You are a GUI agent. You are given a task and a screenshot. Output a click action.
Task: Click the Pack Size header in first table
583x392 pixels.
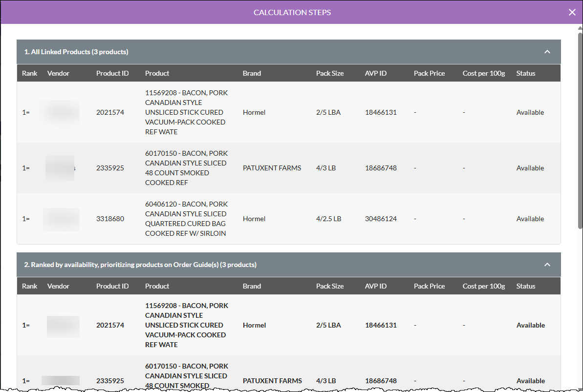[329, 73]
